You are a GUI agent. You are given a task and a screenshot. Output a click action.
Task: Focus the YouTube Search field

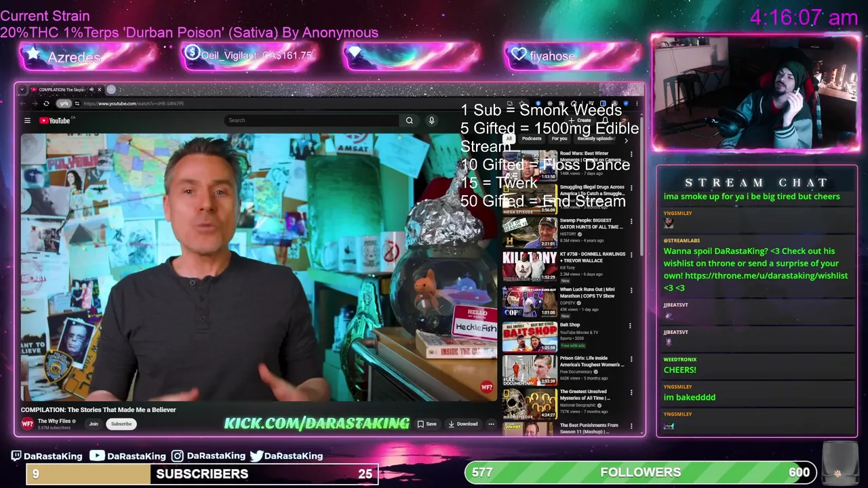312,121
